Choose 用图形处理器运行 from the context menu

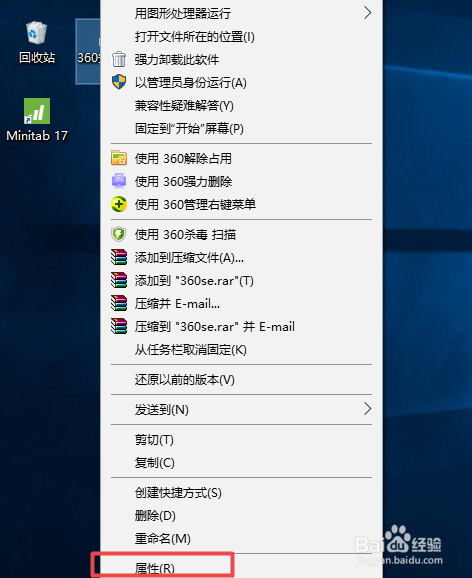point(242,13)
